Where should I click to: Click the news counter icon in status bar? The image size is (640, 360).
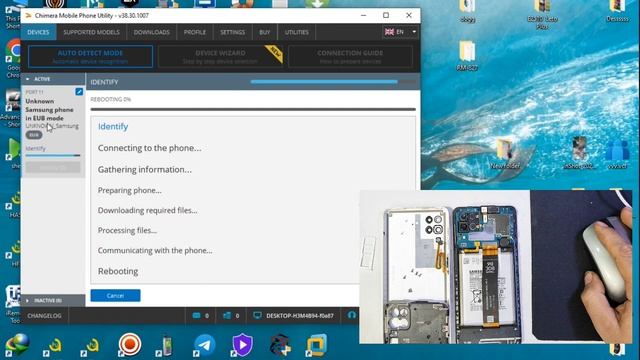tap(227, 316)
